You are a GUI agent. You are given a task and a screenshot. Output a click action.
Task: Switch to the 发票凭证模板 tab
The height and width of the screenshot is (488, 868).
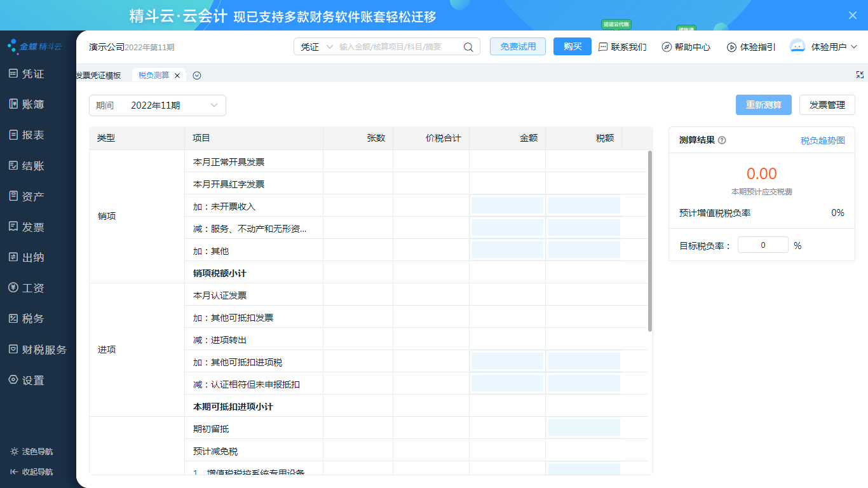98,76
